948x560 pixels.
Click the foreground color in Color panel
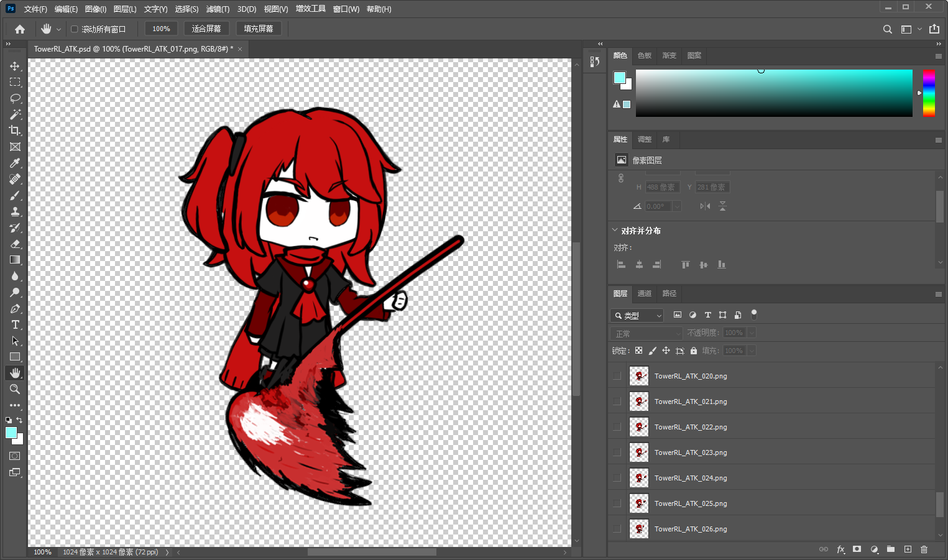click(620, 78)
